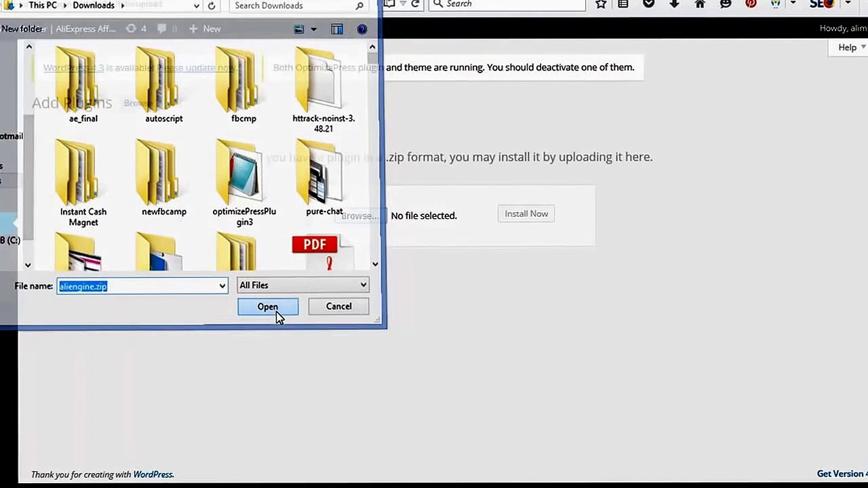Click the browser Search box

[x=507, y=4]
